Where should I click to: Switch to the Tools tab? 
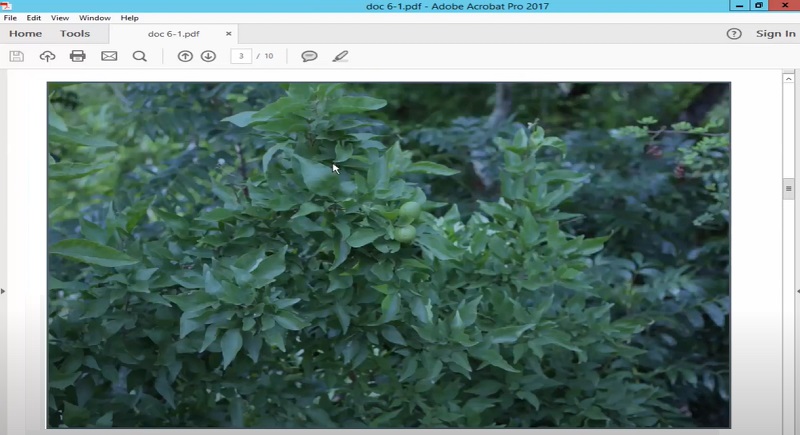point(75,34)
